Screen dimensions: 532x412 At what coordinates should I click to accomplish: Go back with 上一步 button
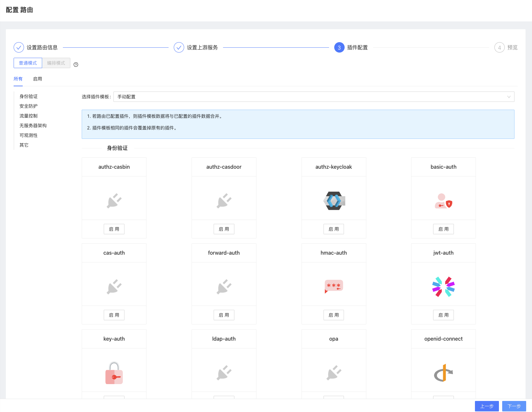(487, 406)
